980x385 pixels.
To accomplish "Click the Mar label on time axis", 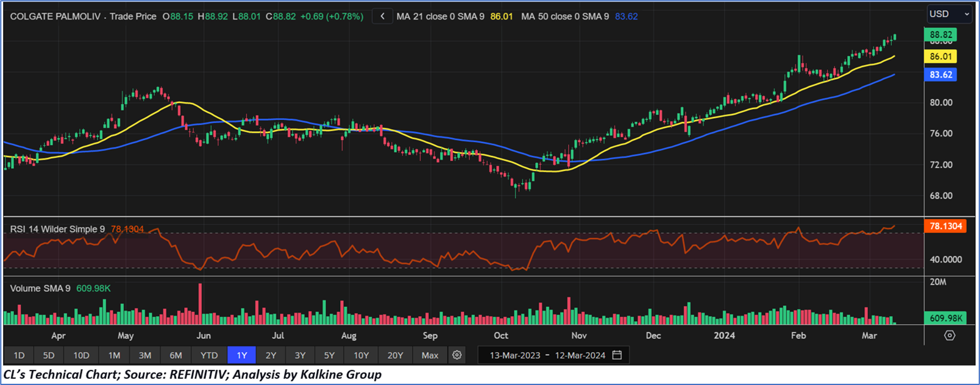I will tap(870, 336).
